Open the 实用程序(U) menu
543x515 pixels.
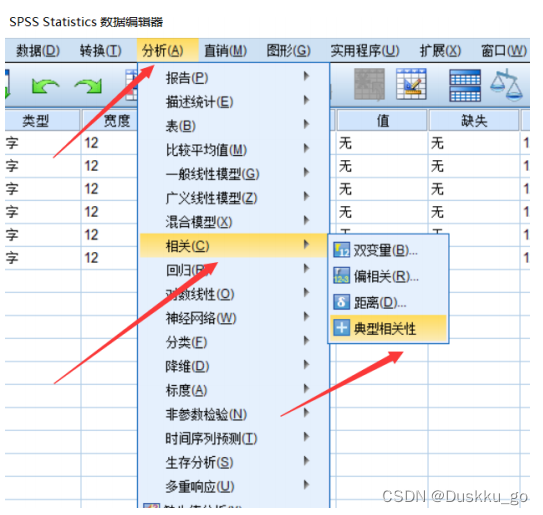(x=365, y=51)
